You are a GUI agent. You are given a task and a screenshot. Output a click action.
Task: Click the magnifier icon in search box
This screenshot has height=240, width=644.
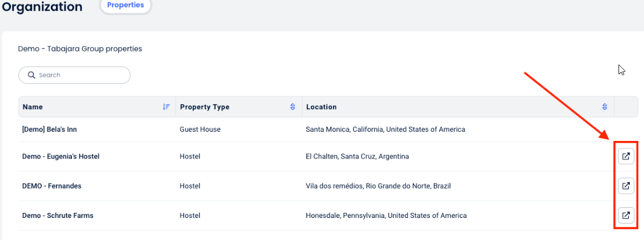[31, 75]
